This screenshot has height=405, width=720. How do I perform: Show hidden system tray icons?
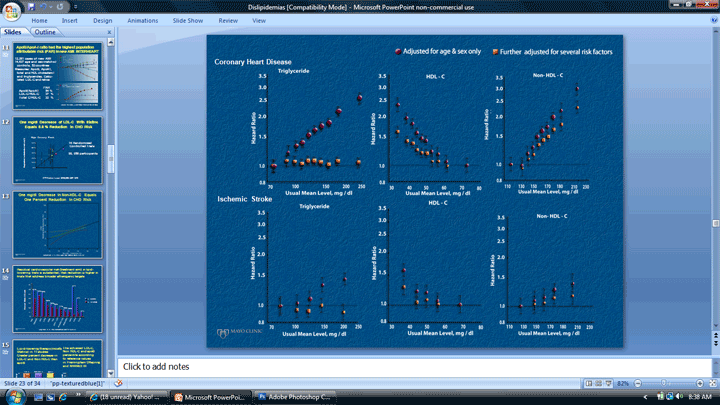[646, 397]
